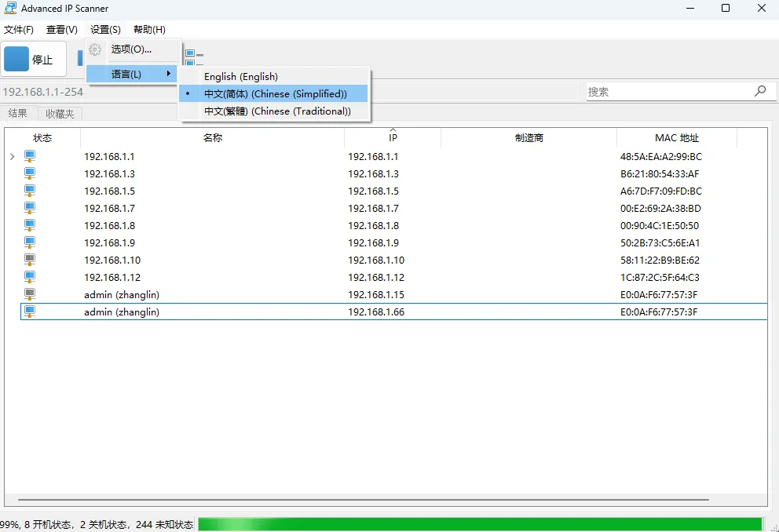Click the device status icon for 192.168.1.12
Image resolution: width=779 pixels, height=532 pixels.
coord(30,277)
